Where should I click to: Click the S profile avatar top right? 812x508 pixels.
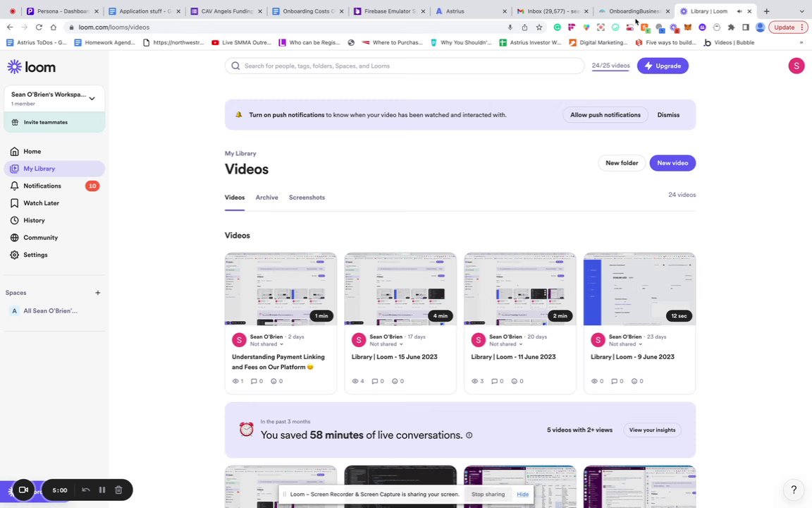tap(796, 66)
